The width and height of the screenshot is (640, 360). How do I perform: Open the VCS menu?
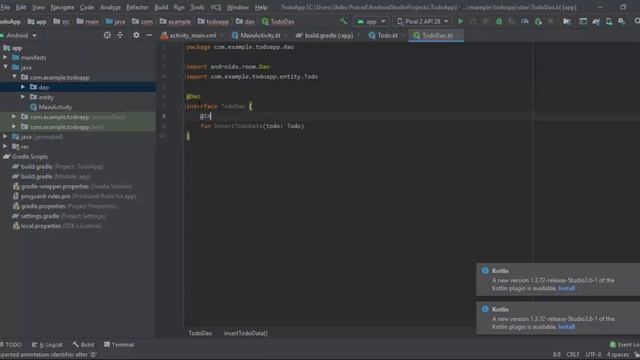click(x=216, y=7)
